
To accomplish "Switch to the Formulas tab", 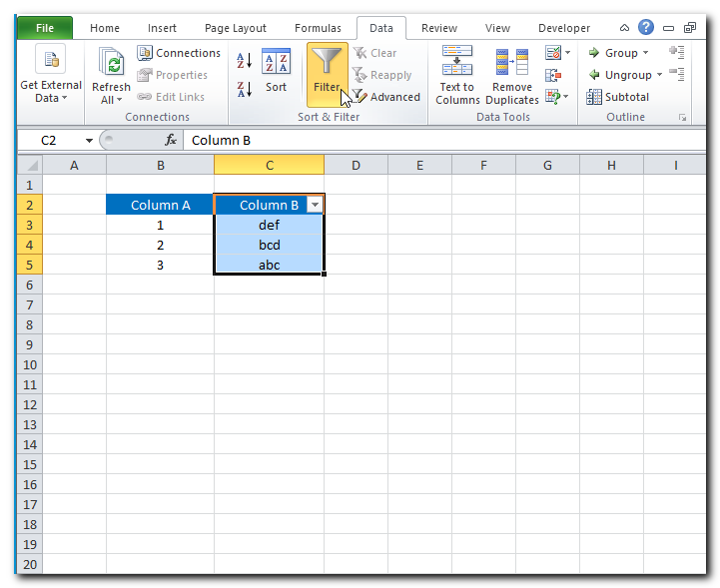I will tap(318, 28).
